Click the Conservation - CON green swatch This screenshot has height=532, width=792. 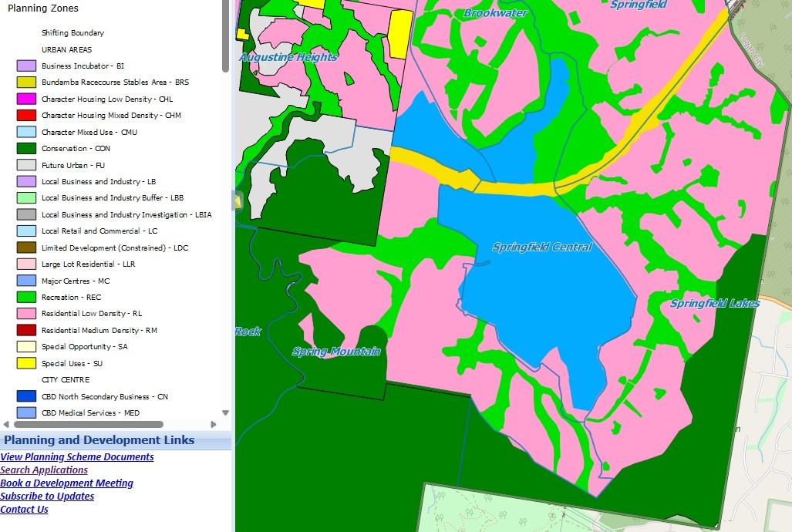point(26,149)
